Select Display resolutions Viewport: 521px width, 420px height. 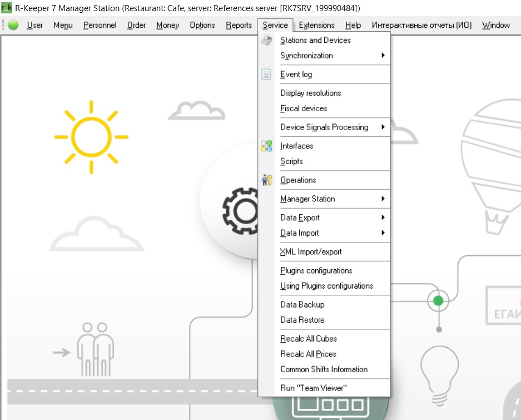(324, 93)
